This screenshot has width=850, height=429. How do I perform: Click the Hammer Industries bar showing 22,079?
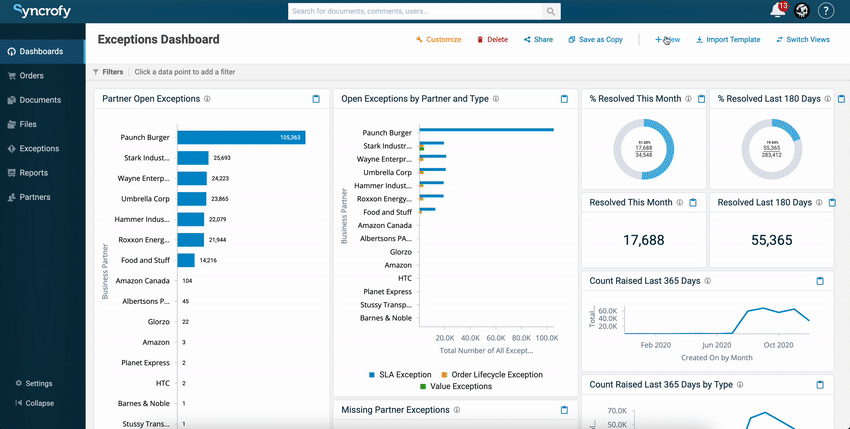click(191, 219)
